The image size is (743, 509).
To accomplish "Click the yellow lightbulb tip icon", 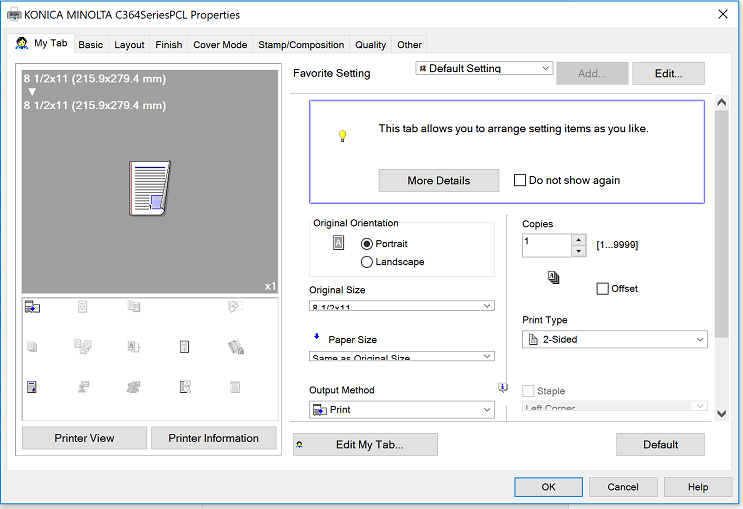I will coord(343,136).
